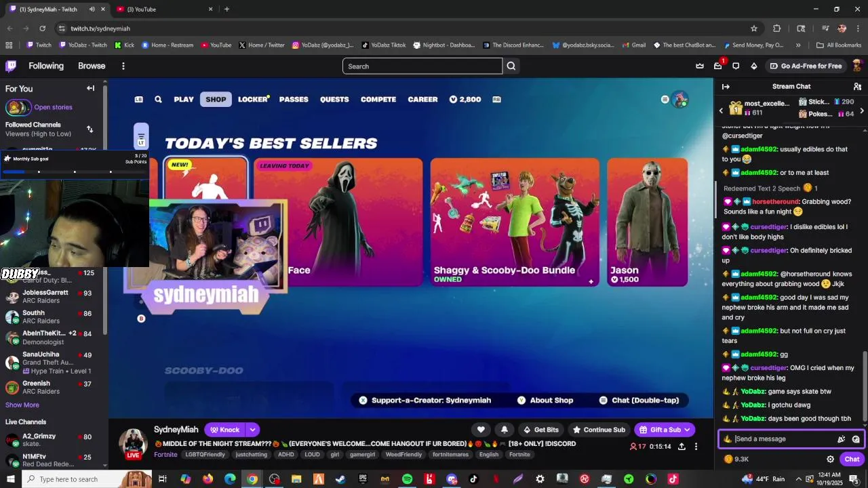Show next gift leaderboard entries
This screenshot has width=868, height=488.
pyautogui.click(x=862, y=110)
